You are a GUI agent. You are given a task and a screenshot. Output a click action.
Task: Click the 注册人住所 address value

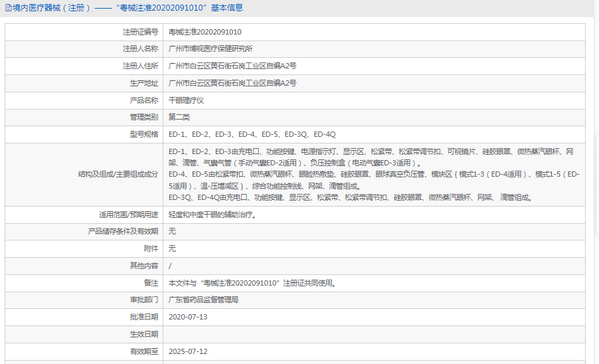click(x=232, y=66)
